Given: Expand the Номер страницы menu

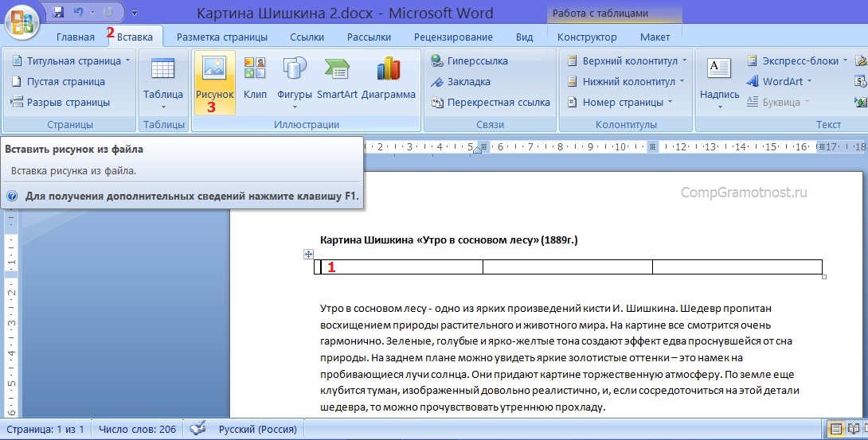Looking at the screenshot, I should click(x=620, y=103).
